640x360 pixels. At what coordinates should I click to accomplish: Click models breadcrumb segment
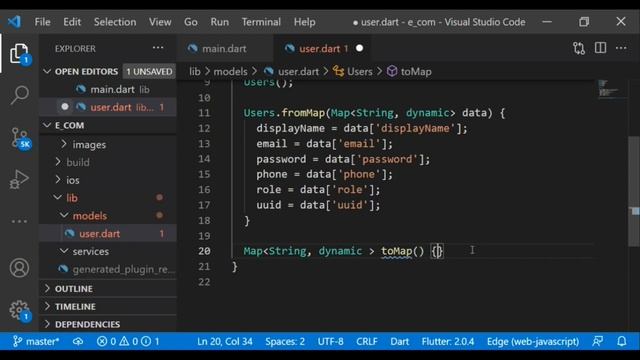click(230, 71)
